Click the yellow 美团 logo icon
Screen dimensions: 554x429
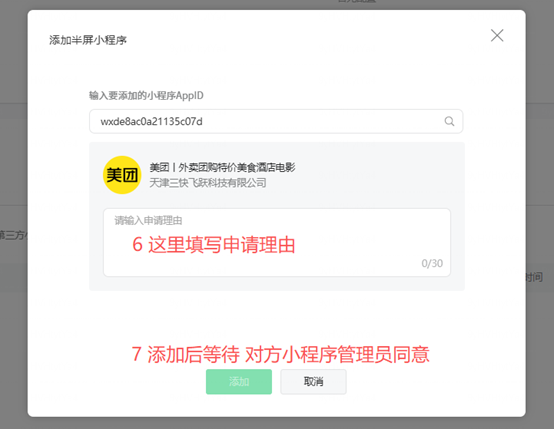pos(122,175)
